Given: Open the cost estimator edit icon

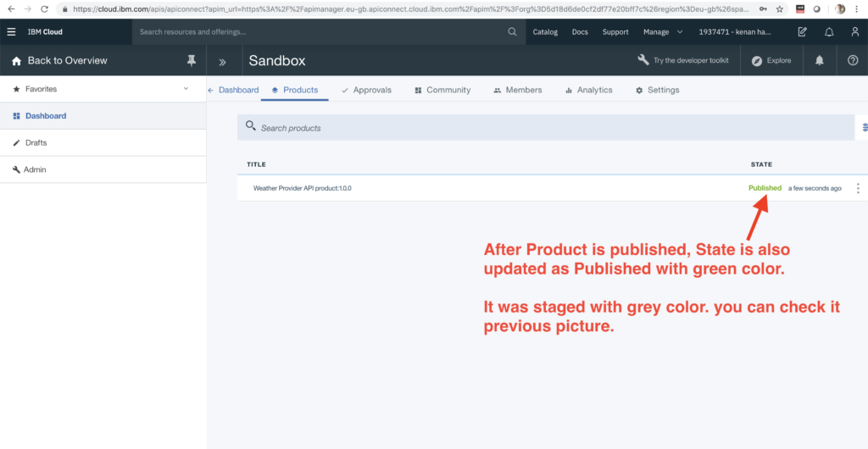Looking at the screenshot, I should [802, 32].
